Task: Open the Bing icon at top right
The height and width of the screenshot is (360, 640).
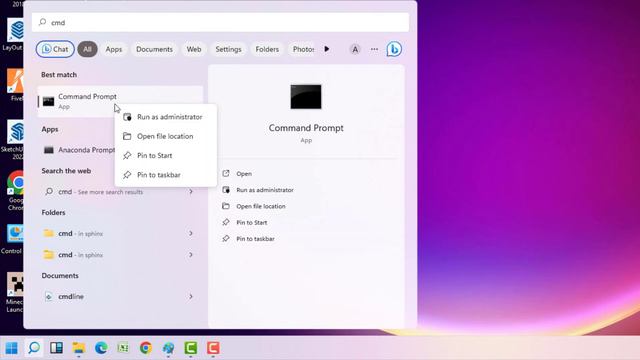Action: click(394, 49)
